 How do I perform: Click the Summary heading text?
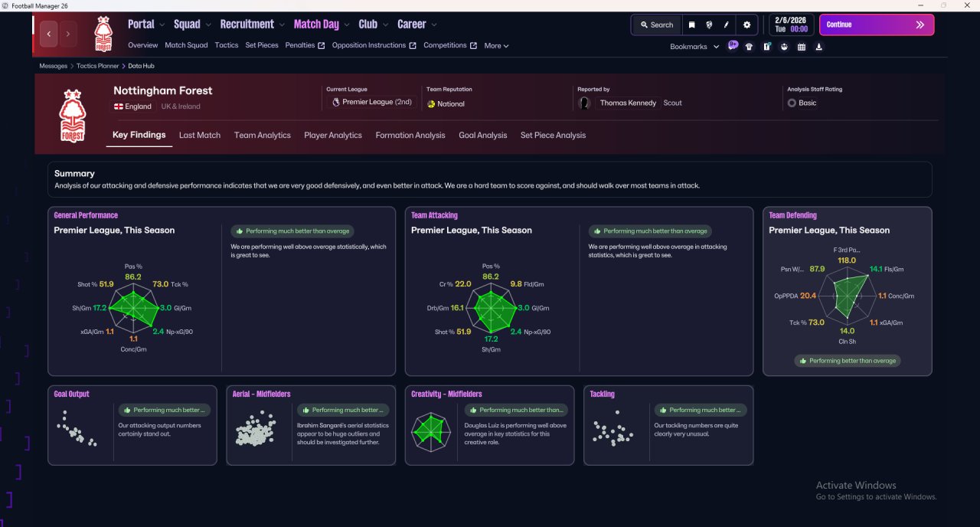pyautogui.click(x=74, y=174)
